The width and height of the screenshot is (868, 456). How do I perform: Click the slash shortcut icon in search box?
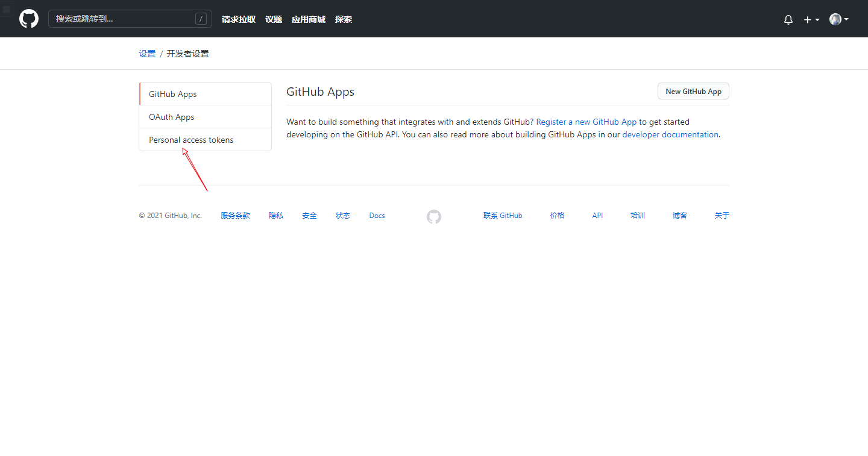[201, 19]
